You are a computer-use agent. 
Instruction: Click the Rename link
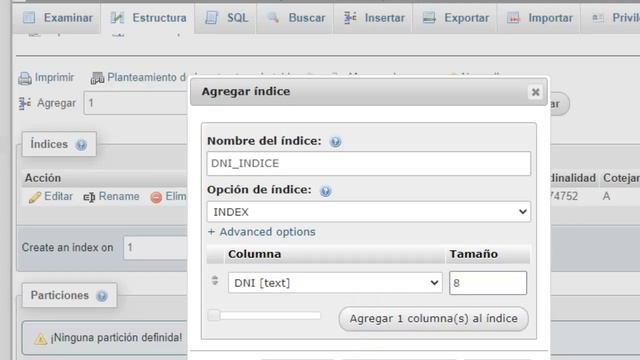pos(119,196)
